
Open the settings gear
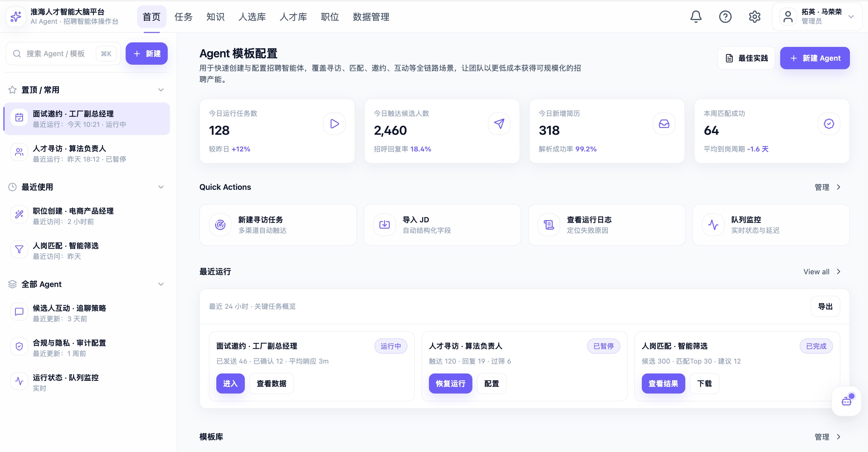click(x=755, y=16)
